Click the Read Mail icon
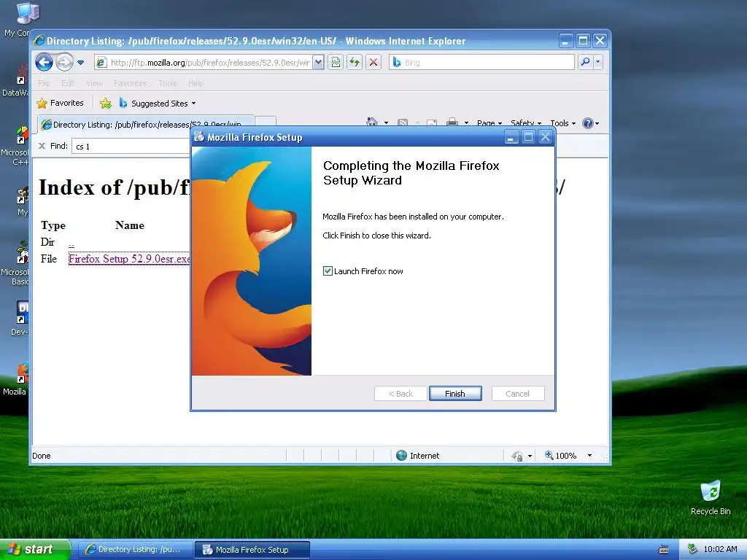747x560 pixels. pos(432,122)
